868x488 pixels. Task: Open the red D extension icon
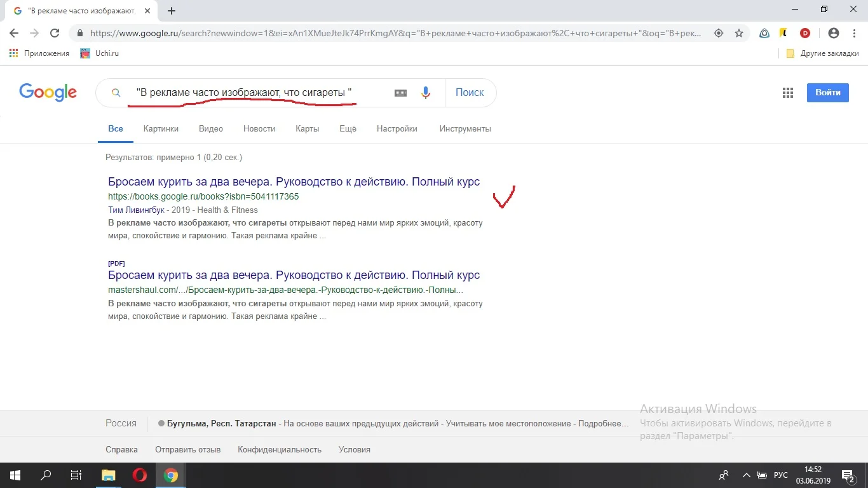(805, 33)
